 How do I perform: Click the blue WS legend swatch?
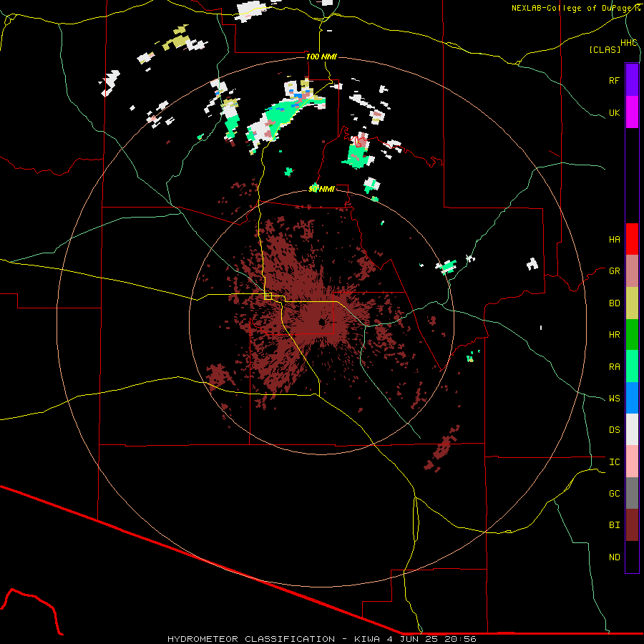(x=632, y=398)
